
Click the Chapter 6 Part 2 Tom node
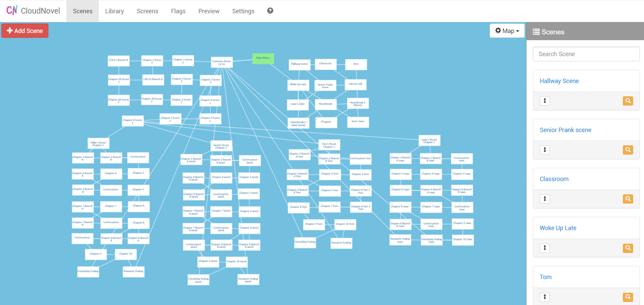point(361,207)
